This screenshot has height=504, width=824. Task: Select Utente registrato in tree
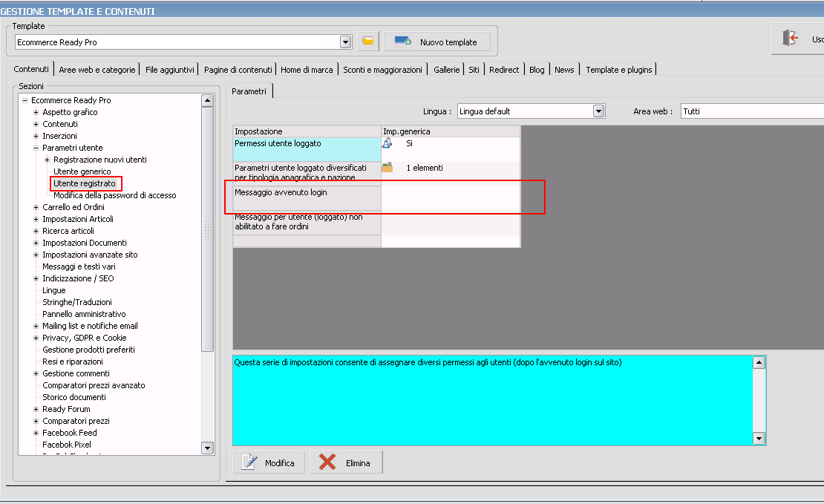[85, 183]
